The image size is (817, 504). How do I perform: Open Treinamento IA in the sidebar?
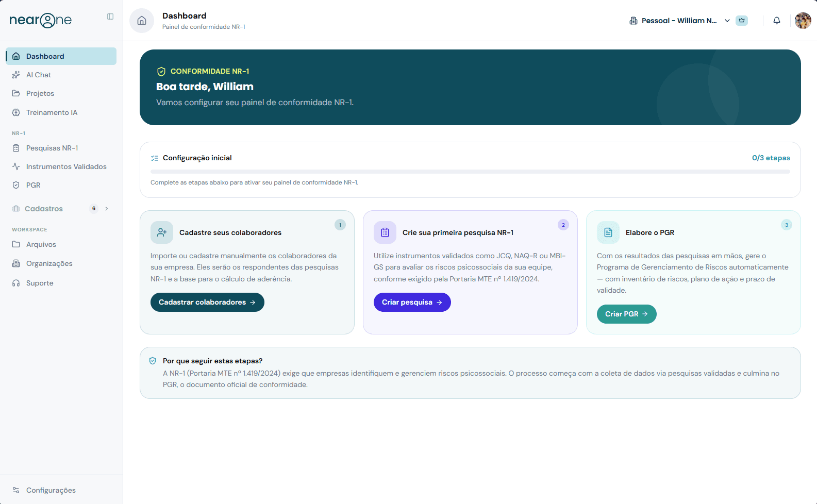click(61, 112)
